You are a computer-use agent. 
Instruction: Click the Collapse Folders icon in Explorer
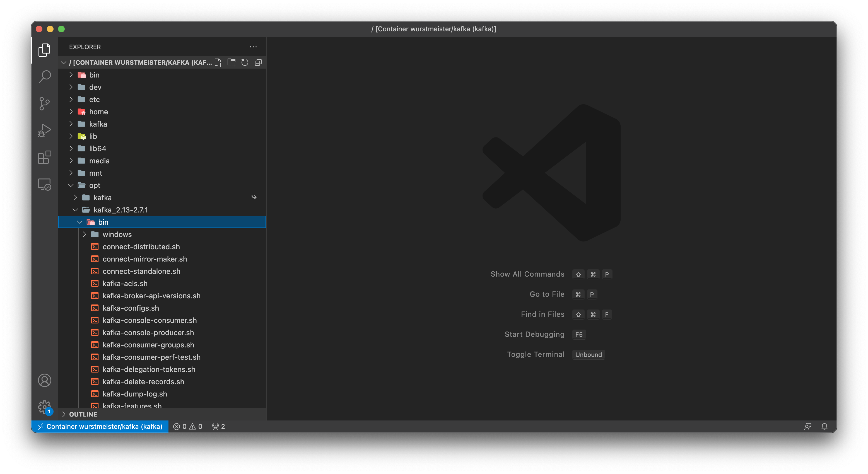(258, 62)
